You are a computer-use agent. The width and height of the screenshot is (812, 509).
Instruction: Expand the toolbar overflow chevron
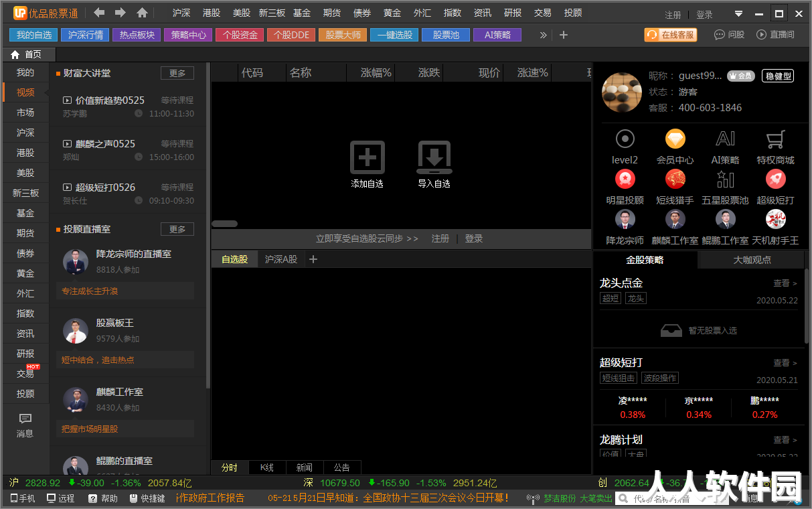(x=543, y=35)
